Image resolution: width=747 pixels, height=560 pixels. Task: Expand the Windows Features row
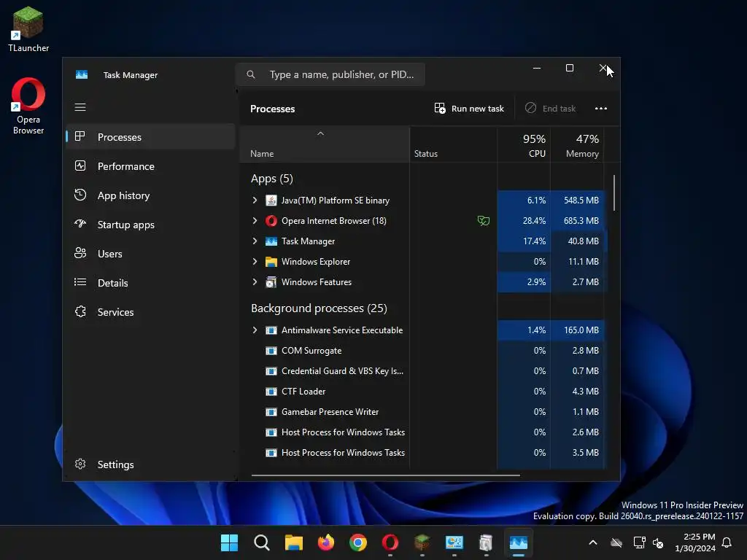pyautogui.click(x=255, y=282)
